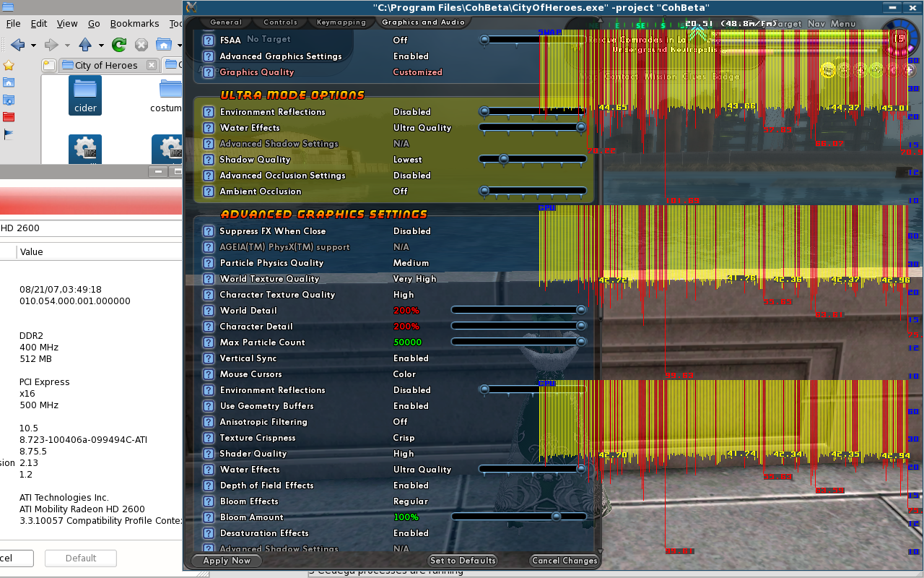
Task: Open back-history dropdown arrow next to Back
Action: coord(32,45)
